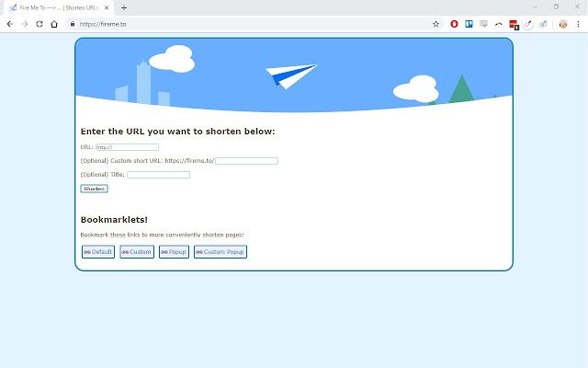Focus the address bar showing https://fireme.to
Image resolution: width=588 pixels, height=368 pixels.
(x=254, y=24)
